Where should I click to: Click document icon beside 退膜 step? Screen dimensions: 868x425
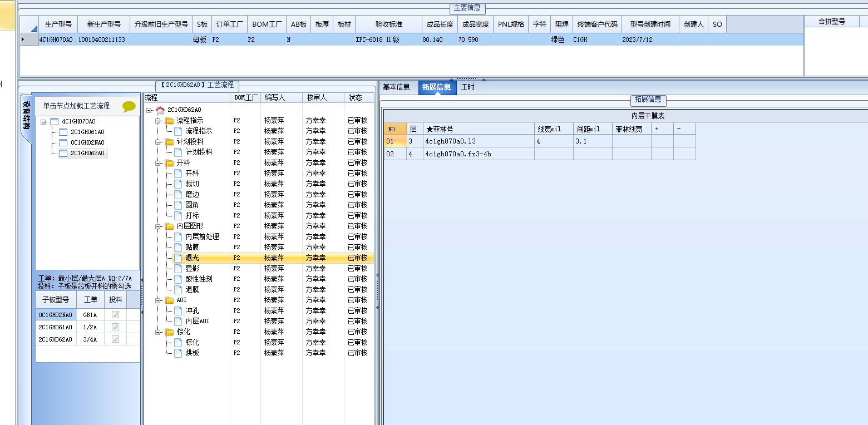[178, 289]
